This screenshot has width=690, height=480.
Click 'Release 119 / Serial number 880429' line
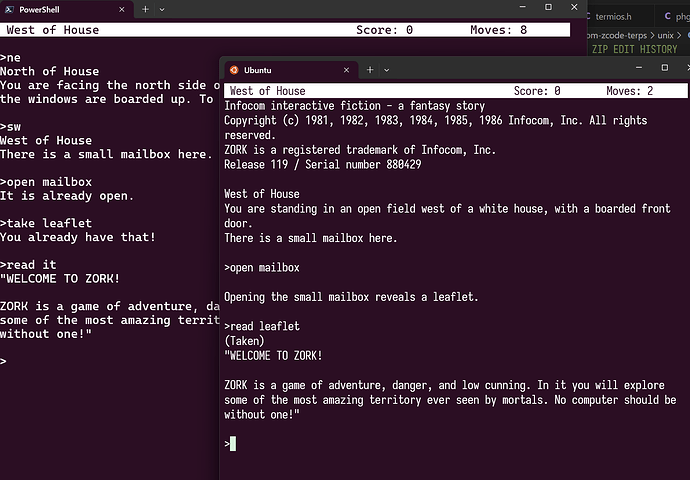coord(323,165)
